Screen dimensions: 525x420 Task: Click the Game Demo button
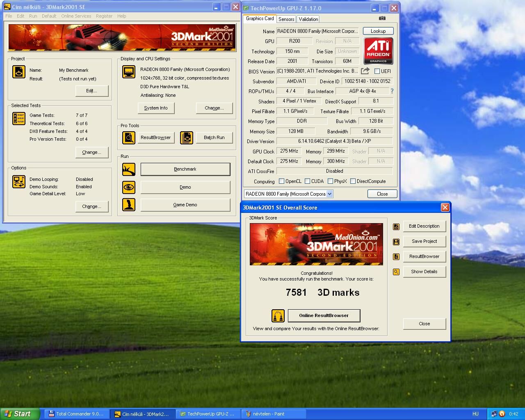185,205
